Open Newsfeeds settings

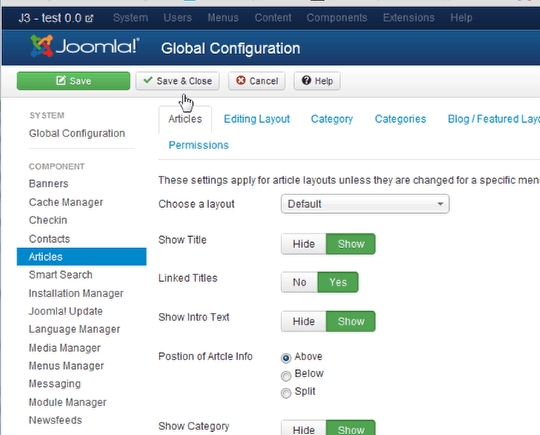pos(55,420)
